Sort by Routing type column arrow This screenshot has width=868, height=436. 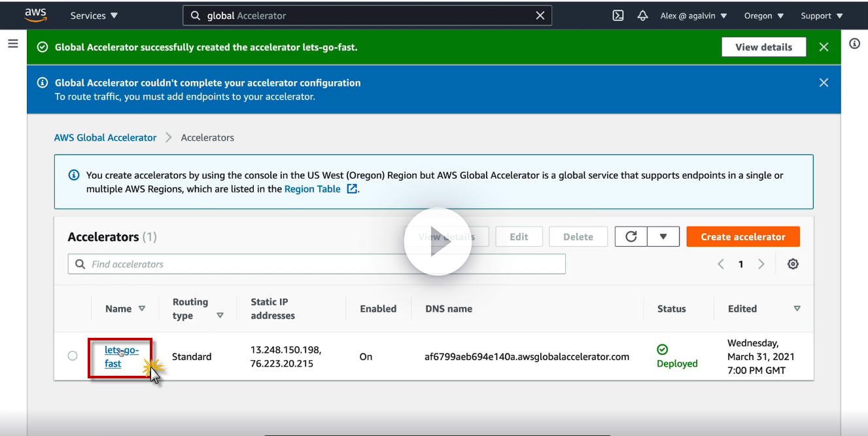coord(220,316)
